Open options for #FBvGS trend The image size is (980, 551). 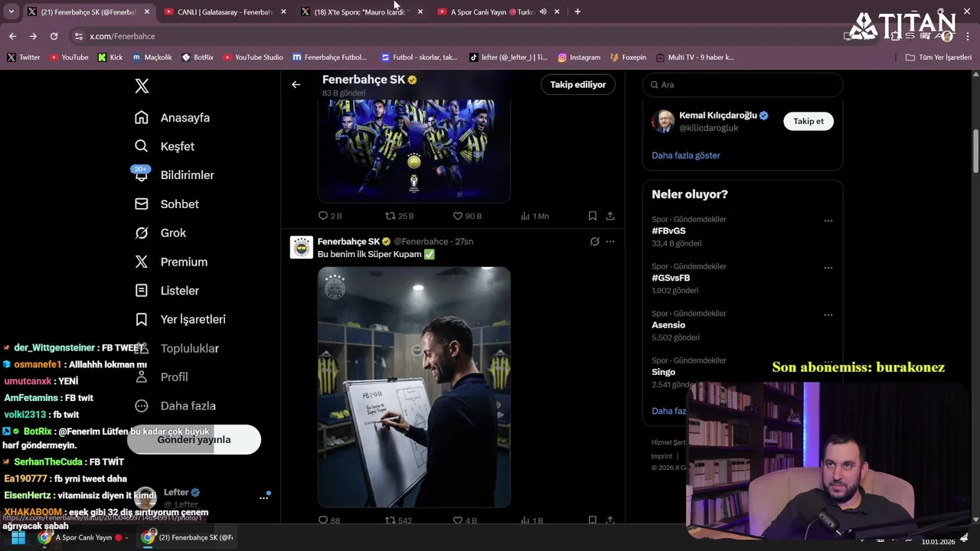[828, 220]
